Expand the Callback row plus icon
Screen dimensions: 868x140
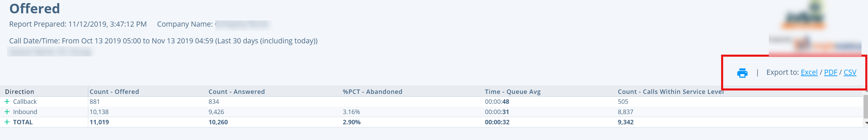click(x=7, y=101)
